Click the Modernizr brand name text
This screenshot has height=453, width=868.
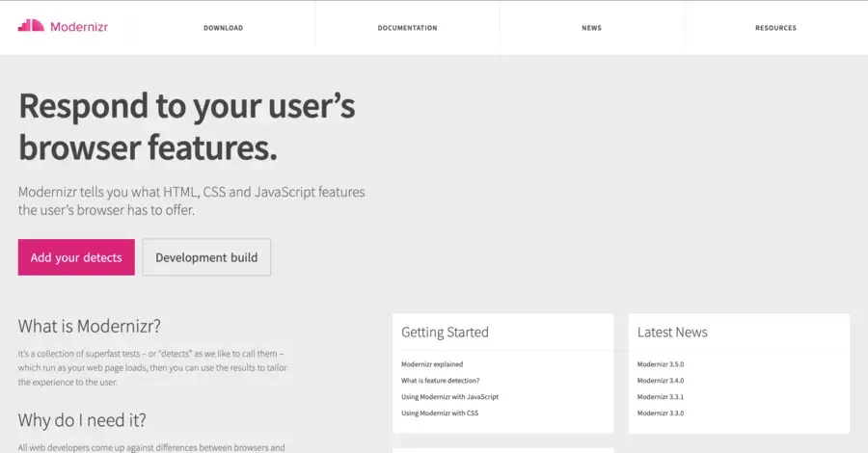[x=79, y=27]
